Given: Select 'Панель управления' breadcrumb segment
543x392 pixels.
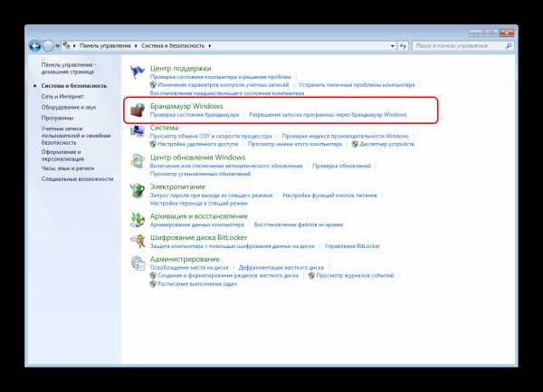Looking at the screenshot, I should [105, 45].
